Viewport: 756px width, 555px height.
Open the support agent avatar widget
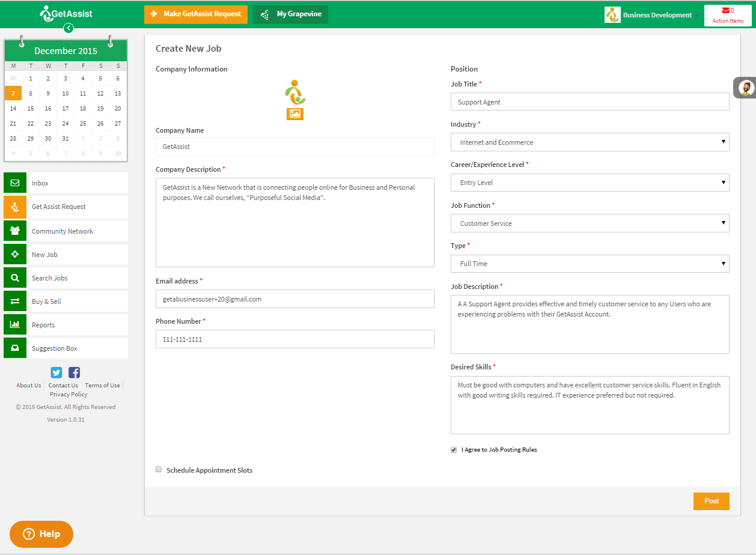(746, 88)
